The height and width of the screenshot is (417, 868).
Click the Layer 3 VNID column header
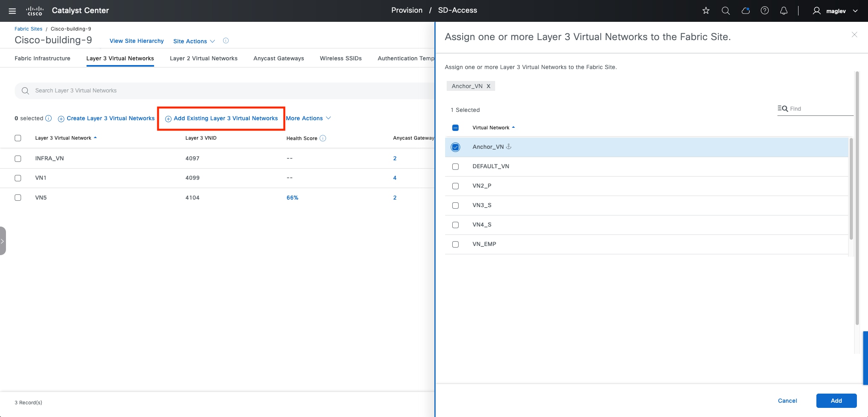pyautogui.click(x=201, y=138)
